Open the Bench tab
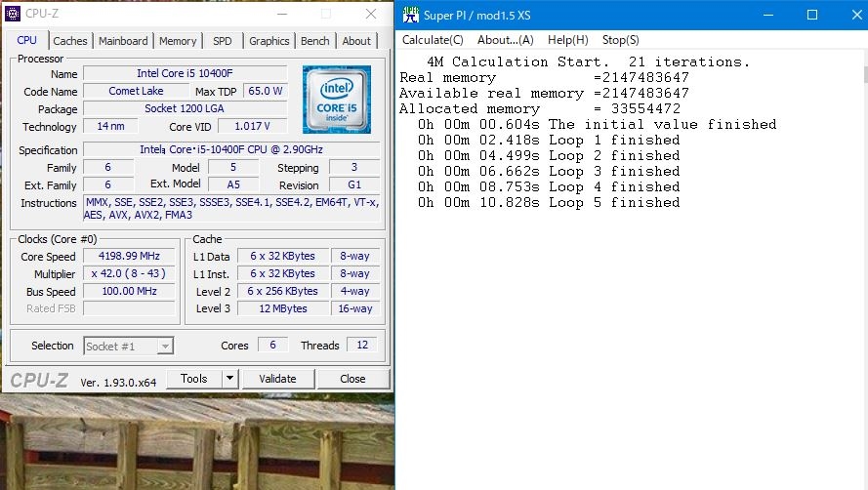Screen dimensions: 868x490 point(315,41)
